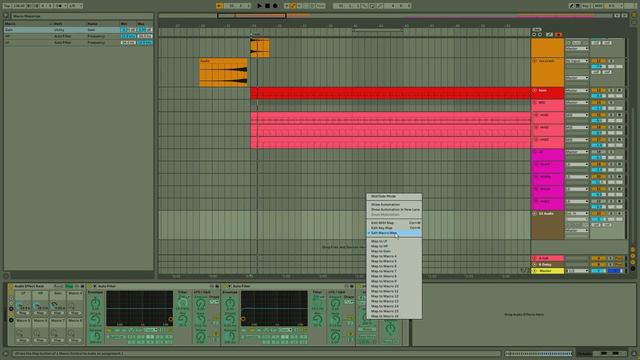Unfold the yellow Master track
Viewport: 640px width, 360px height.
coord(535,271)
